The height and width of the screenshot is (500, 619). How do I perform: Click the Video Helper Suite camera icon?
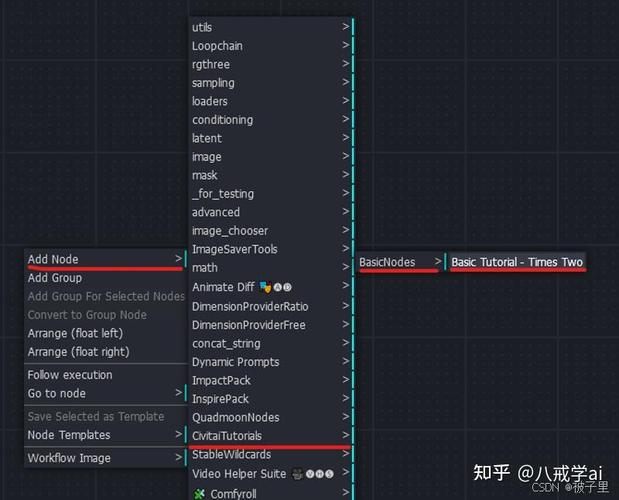tap(297, 474)
